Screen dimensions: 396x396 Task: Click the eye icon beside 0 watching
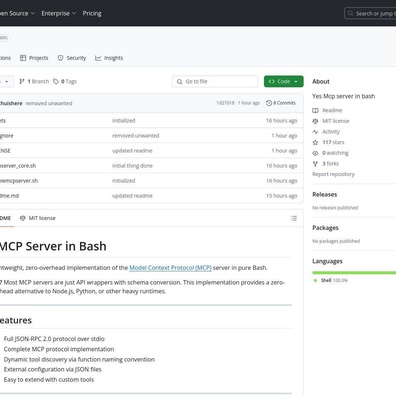pyautogui.click(x=315, y=153)
